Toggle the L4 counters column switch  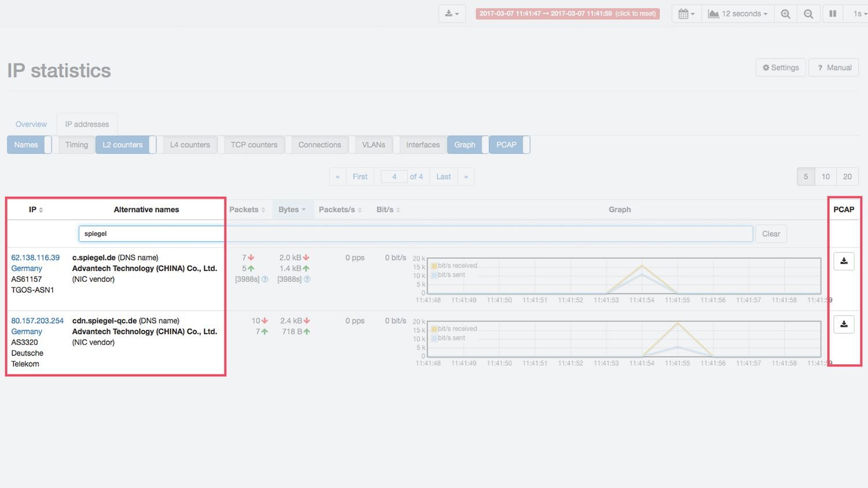tap(190, 145)
